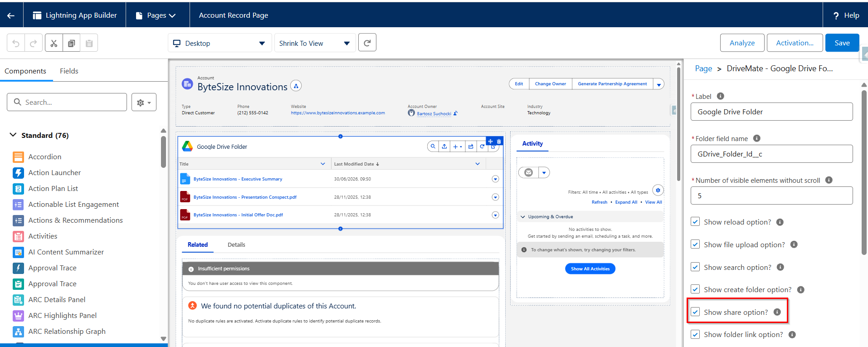Image resolution: width=868 pixels, height=347 pixels.
Task: Open the Title column dropdown chevron
Action: 323,164
